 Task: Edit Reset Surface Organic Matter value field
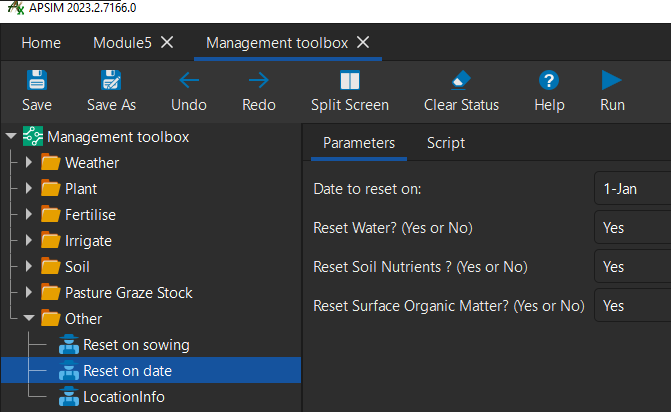click(x=632, y=305)
